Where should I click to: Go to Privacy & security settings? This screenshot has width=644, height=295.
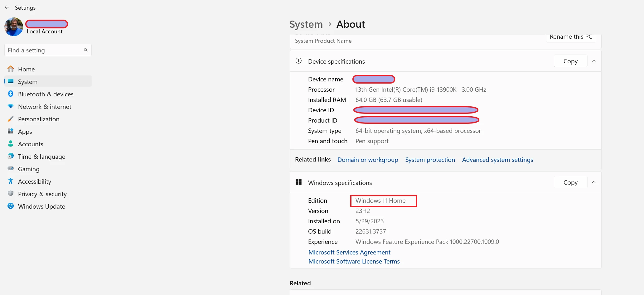click(48, 194)
